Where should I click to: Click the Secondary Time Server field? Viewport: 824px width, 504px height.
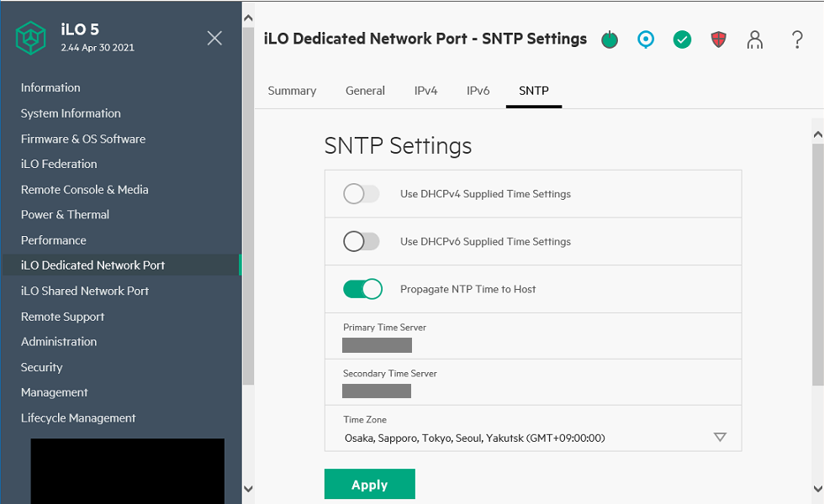pos(377,391)
